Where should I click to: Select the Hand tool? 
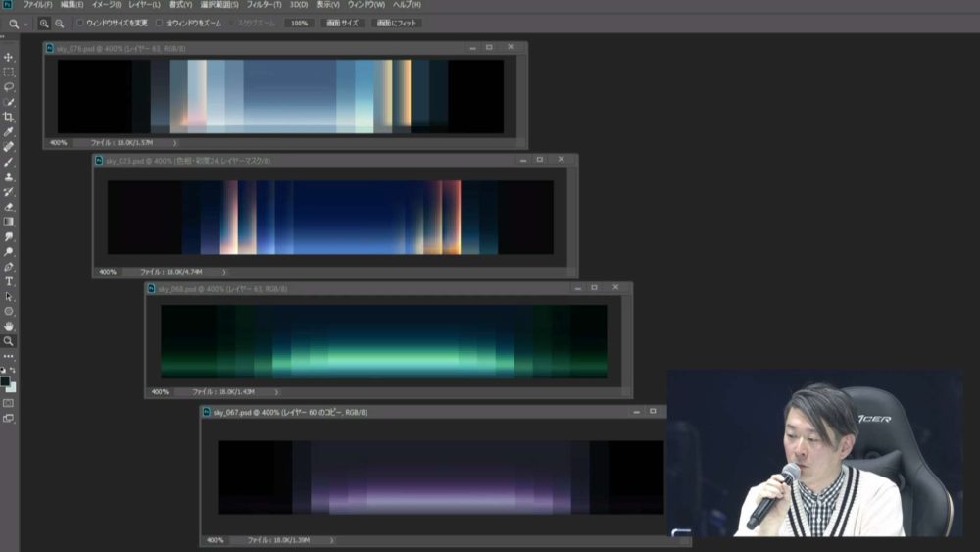click(x=9, y=326)
